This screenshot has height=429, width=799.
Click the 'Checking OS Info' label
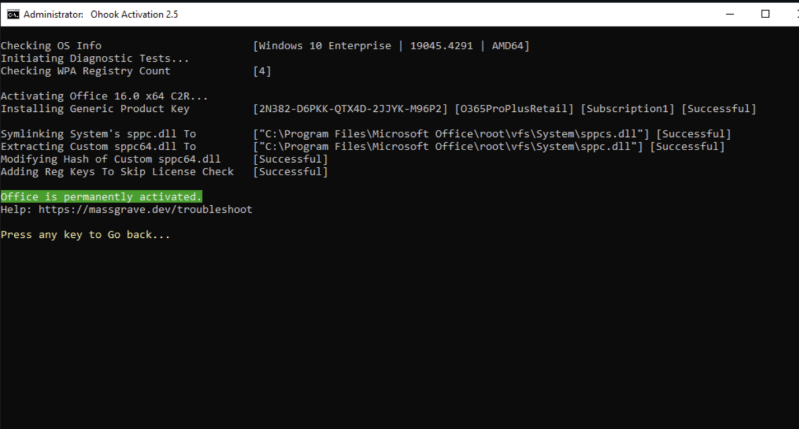pyautogui.click(x=51, y=46)
